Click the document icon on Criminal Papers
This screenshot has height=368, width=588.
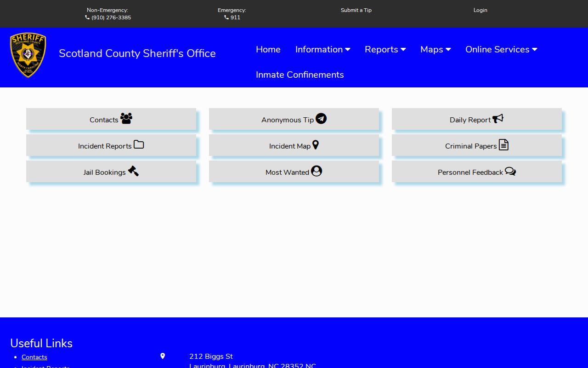[503, 144]
